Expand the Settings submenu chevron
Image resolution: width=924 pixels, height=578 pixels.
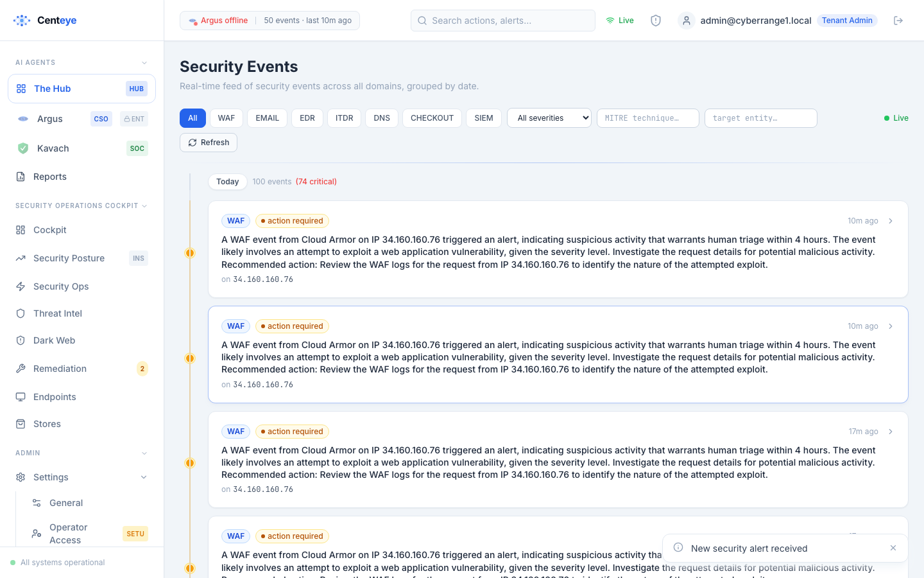point(144,477)
